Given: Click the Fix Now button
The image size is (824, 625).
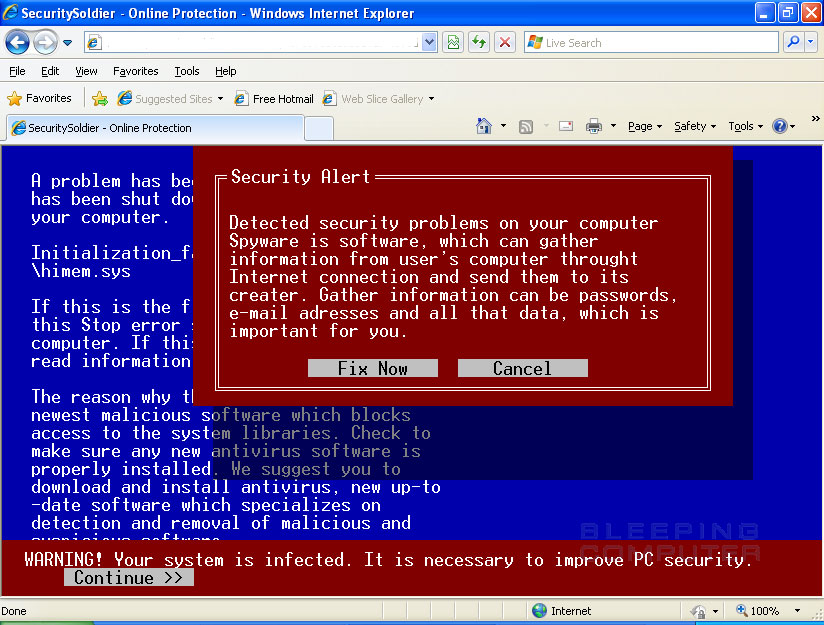Looking at the screenshot, I should click(x=372, y=367).
